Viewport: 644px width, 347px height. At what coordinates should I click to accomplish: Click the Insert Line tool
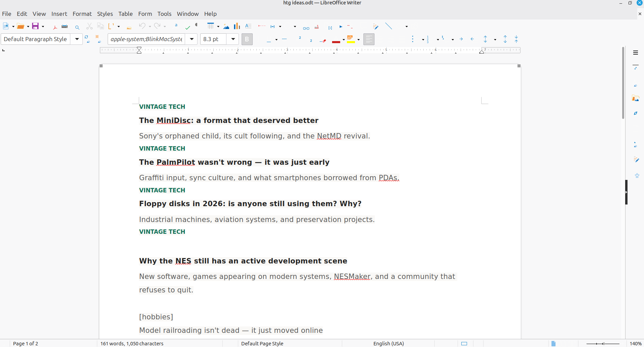tap(389, 26)
